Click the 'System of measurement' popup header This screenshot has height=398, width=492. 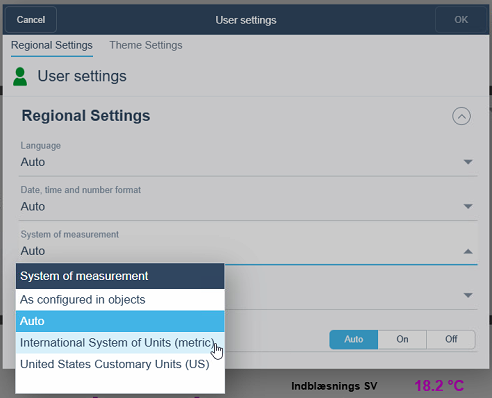click(120, 276)
